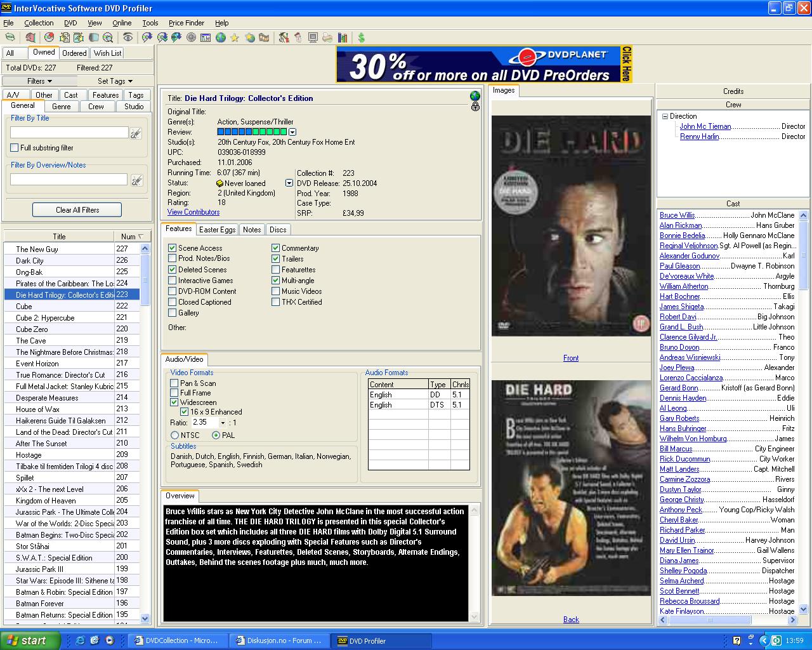Switch to the Wish List tab
The width and height of the screenshot is (812, 650).
point(107,53)
